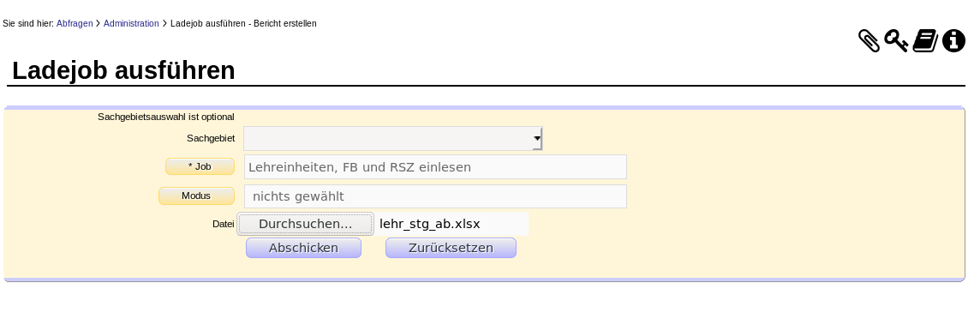
Task: Click the Sachgebietsauswahl ist optional hint
Action: [166, 117]
